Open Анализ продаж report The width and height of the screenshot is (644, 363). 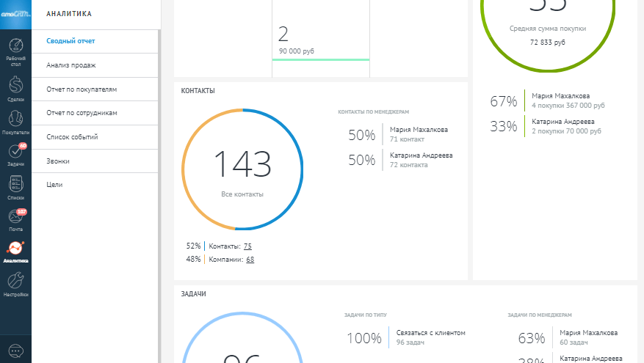click(x=71, y=65)
